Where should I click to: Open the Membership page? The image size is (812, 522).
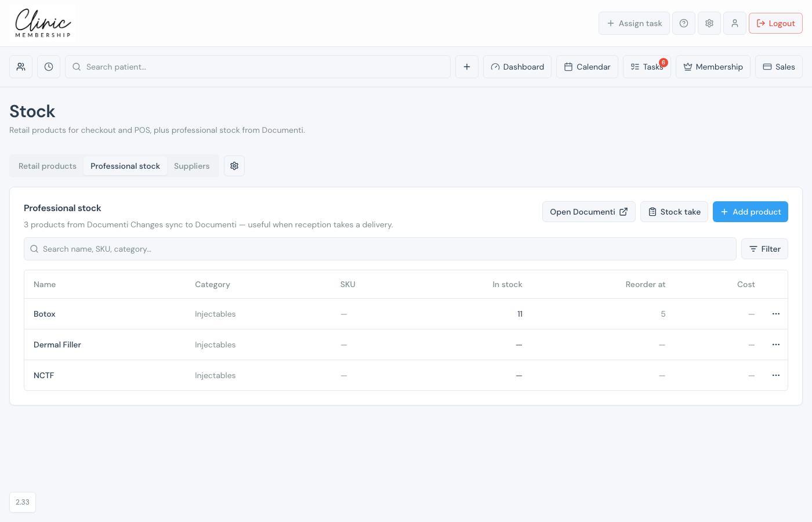[x=713, y=67]
